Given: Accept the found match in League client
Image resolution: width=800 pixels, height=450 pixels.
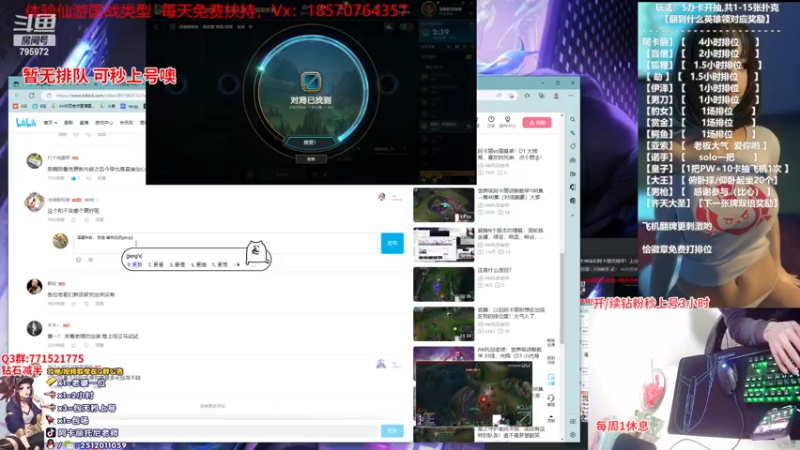Looking at the screenshot, I should (x=310, y=142).
